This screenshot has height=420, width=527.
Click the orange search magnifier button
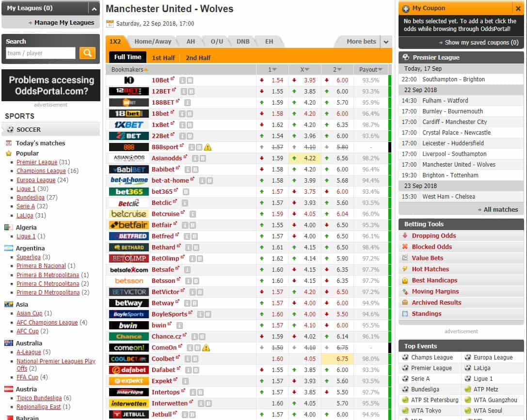click(x=87, y=53)
